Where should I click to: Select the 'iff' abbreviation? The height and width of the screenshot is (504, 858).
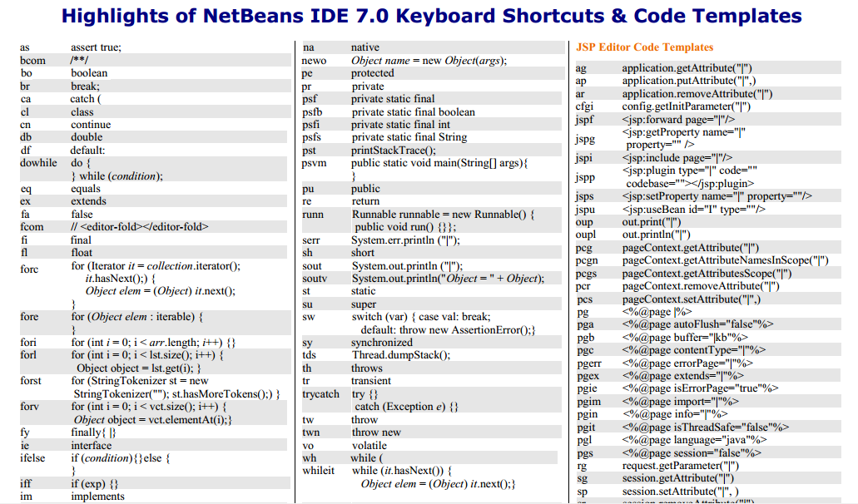26,484
